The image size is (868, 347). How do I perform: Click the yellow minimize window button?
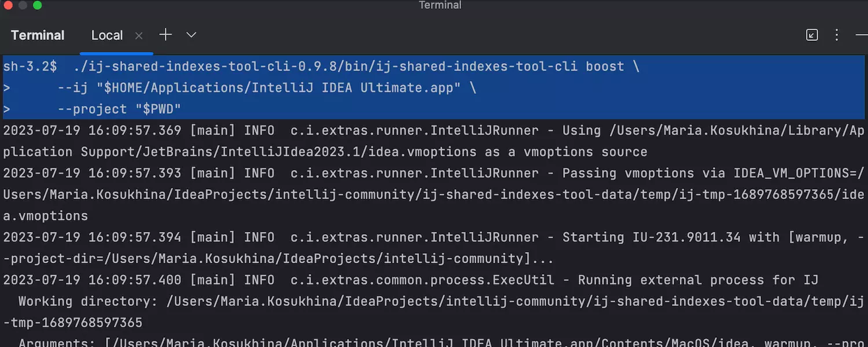(x=23, y=5)
